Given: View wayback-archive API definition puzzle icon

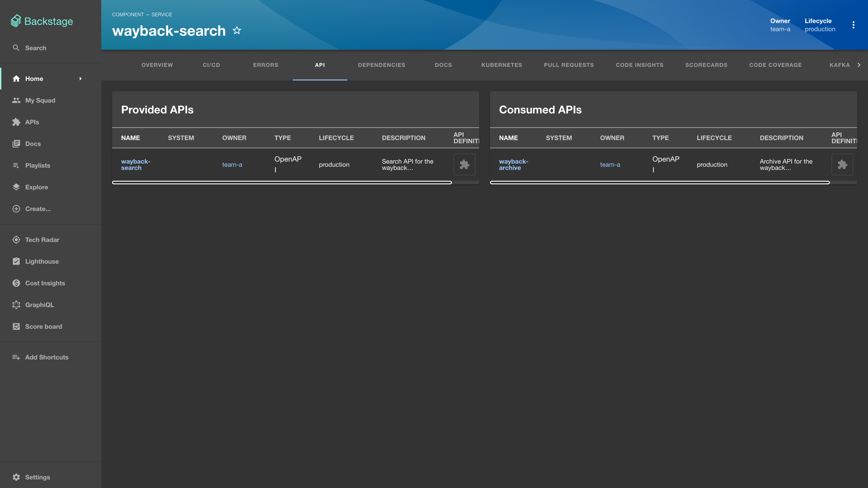Looking at the screenshot, I should click(x=842, y=165).
